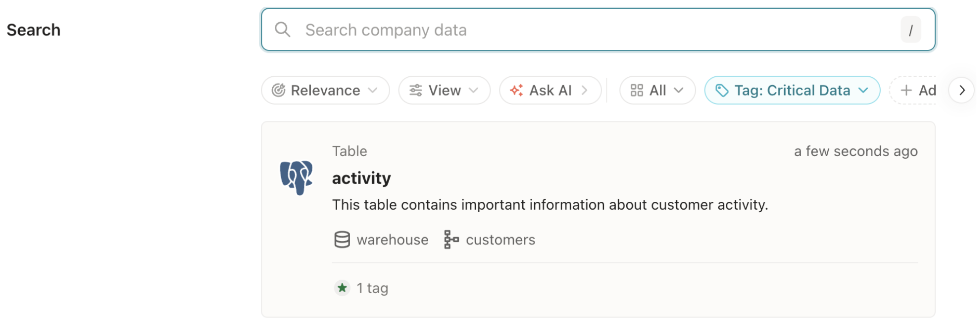Toggle the All asset type filter

(x=657, y=90)
